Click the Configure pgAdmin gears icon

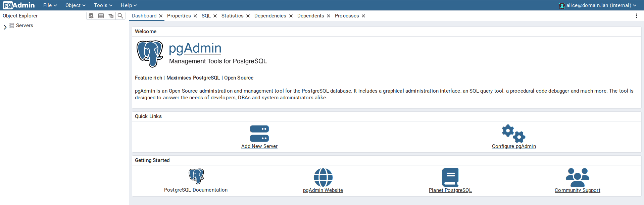tap(513, 134)
